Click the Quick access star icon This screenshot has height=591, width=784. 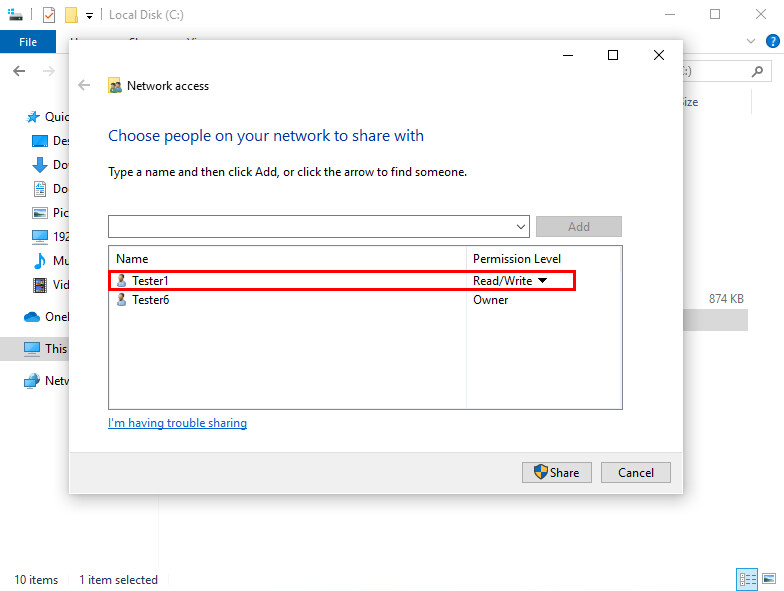coord(34,117)
